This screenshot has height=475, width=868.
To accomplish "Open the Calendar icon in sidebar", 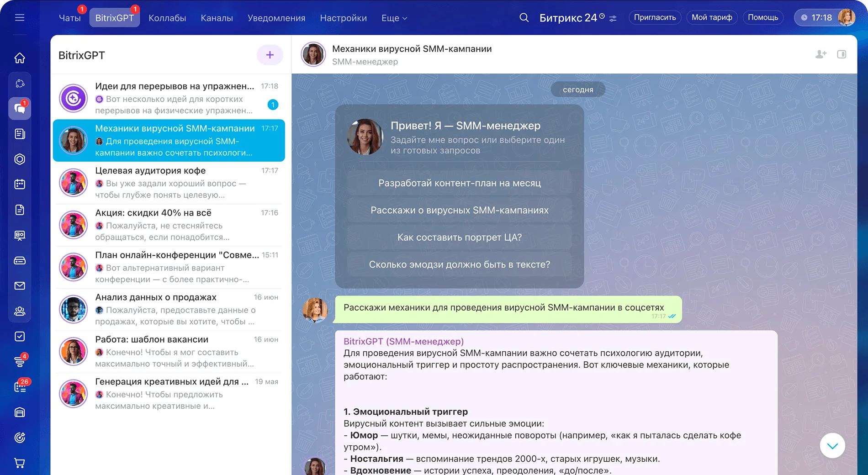I will coord(20,185).
